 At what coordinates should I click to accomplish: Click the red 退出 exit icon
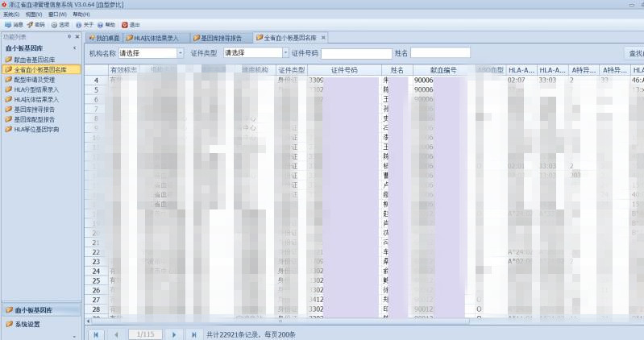pos(125,25)
